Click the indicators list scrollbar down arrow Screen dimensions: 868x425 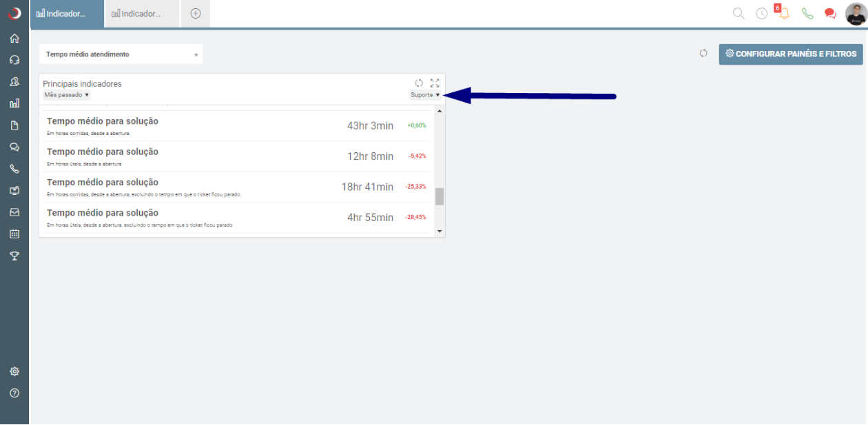point(440,231)
